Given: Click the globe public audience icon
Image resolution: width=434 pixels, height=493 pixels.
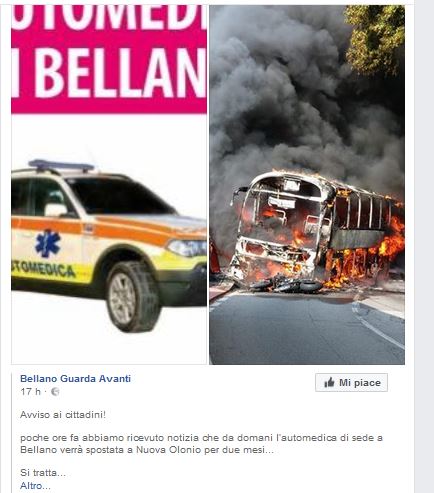Looking at the screenshot, I should point(55,392).
